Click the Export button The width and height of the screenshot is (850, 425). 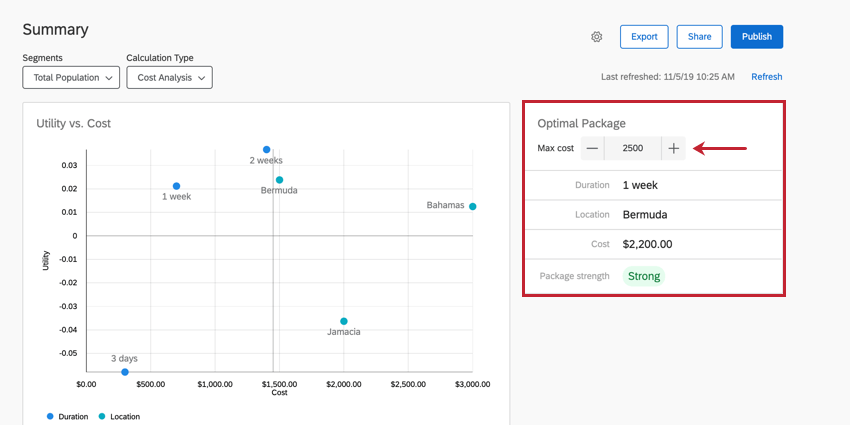point(644,37)
